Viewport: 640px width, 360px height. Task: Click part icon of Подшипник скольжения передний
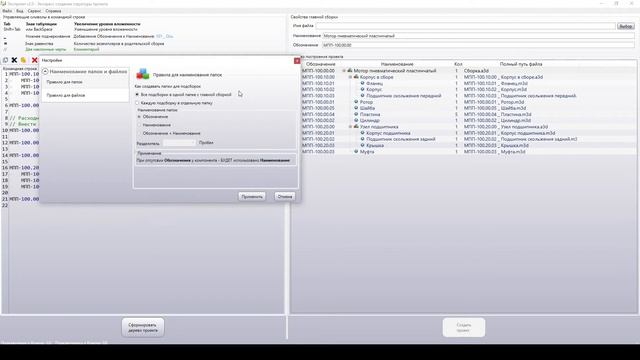pyautogui.click(x=362, y=96)
